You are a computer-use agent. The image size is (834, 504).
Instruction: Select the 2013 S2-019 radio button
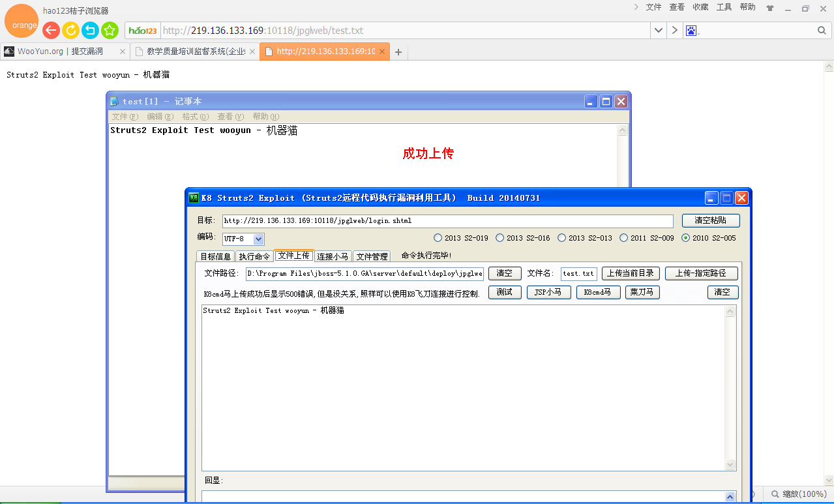point(438,238)
